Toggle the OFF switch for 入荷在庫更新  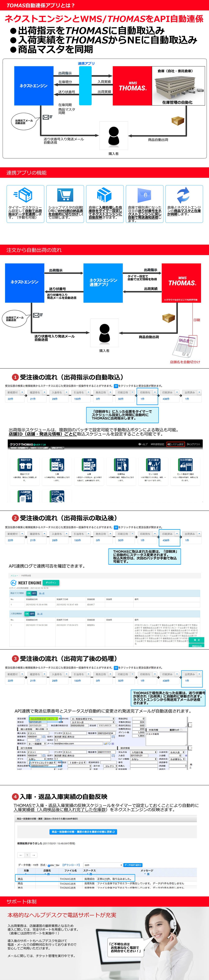pyautogui.click(x=32, y=614)
